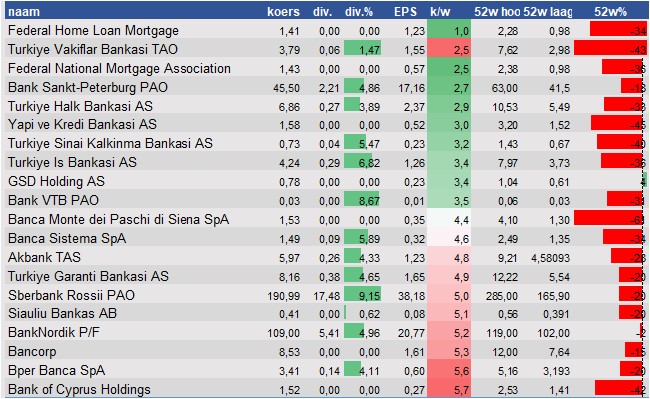The image size is (650, 399).
Task: Select the 'koers' column header
Action: click(x=283, y=12)
